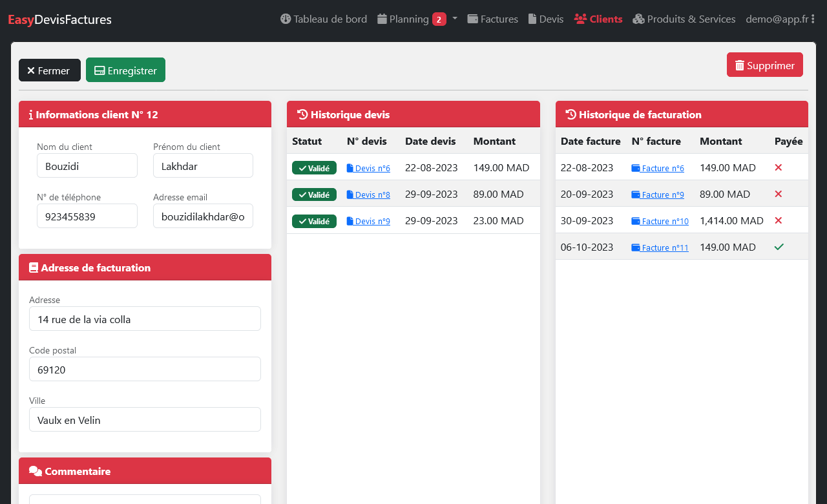Go to the Factures page
This screenshot has width=827, height=504.
(492, 19)
